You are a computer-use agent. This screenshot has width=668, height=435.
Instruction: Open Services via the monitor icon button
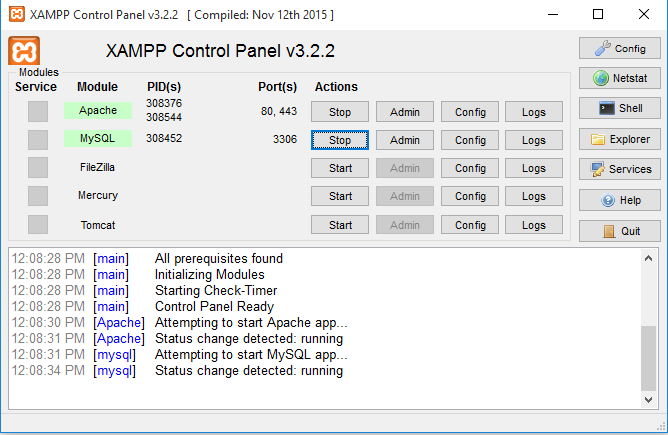coord(619,169)
